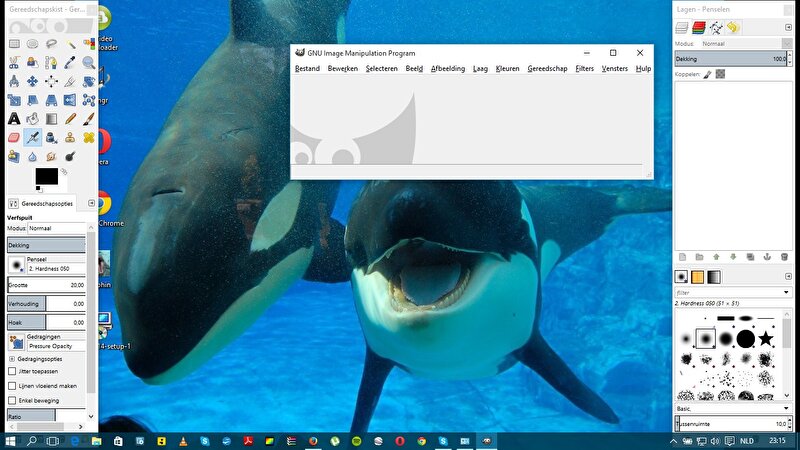Select the Text tool in toolbox

pos(14,119)
